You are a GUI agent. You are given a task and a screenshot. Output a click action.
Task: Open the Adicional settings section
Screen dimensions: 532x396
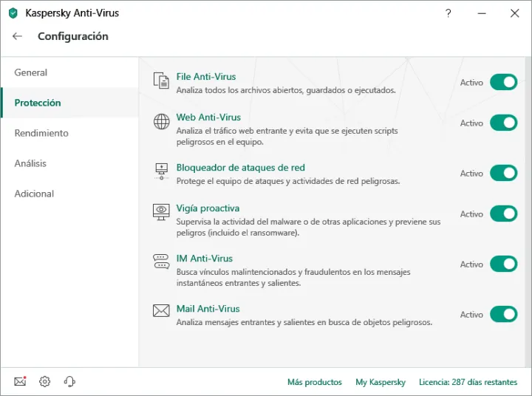[69, 194]
